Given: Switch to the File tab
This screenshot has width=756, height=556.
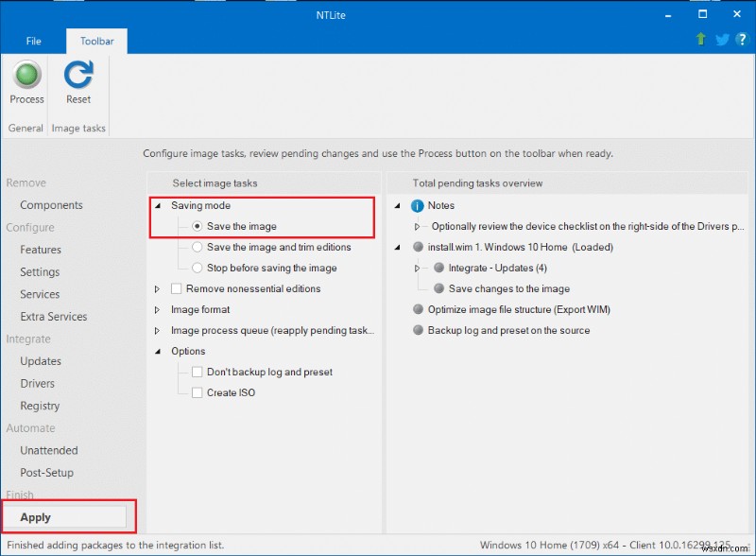Looking at the screenshot, I should coord(34,41).
